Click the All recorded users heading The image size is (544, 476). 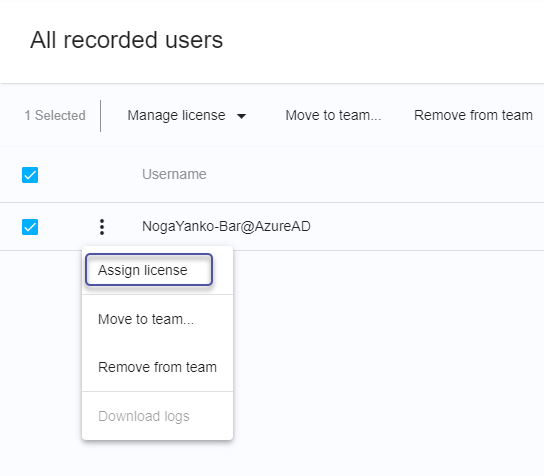127,40
